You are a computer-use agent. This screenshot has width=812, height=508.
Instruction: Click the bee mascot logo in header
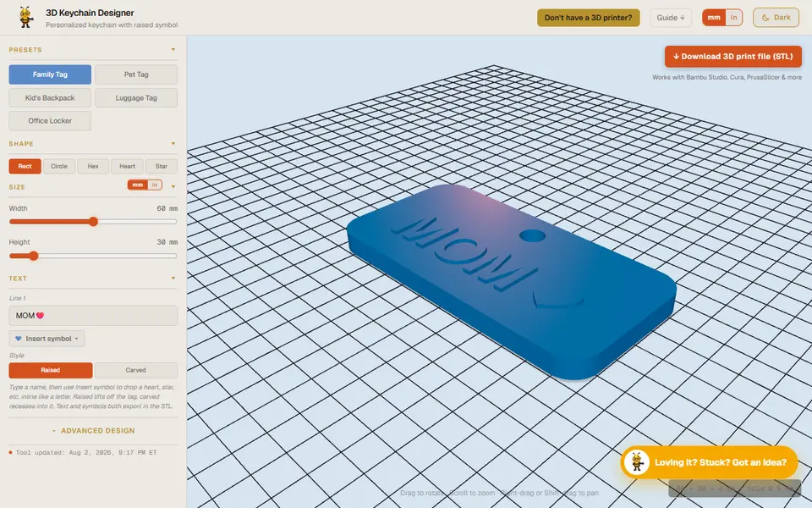coord(25,17)
